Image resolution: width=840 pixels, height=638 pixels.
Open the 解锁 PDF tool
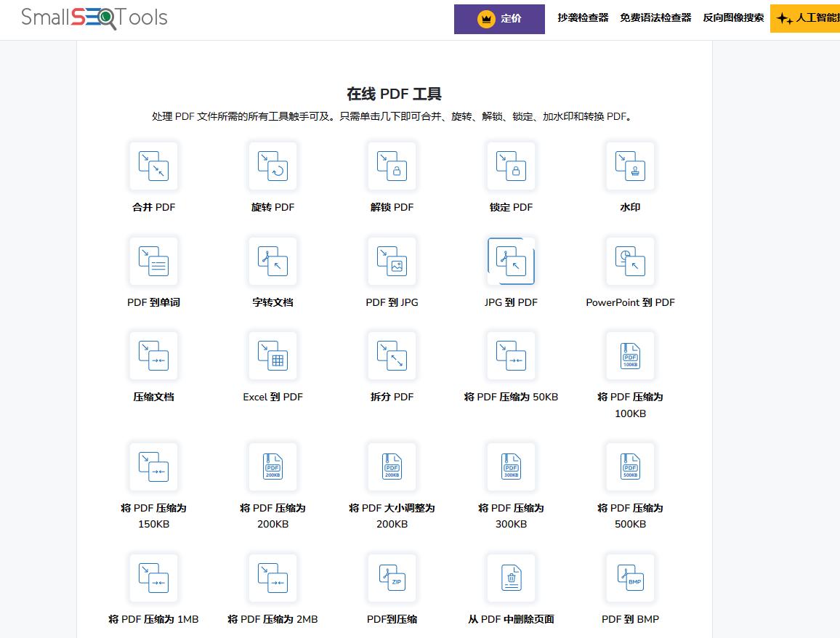(x=392, y=166)
